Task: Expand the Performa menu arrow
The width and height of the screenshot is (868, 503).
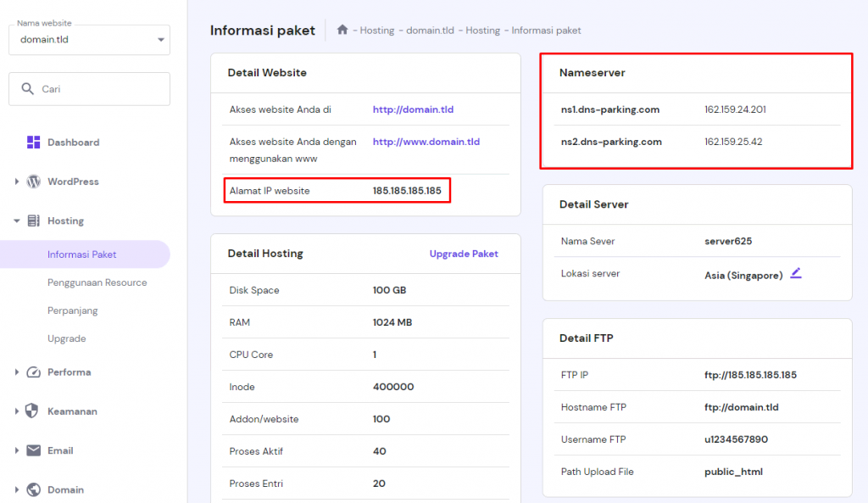Action: click(x=16, y=372)
